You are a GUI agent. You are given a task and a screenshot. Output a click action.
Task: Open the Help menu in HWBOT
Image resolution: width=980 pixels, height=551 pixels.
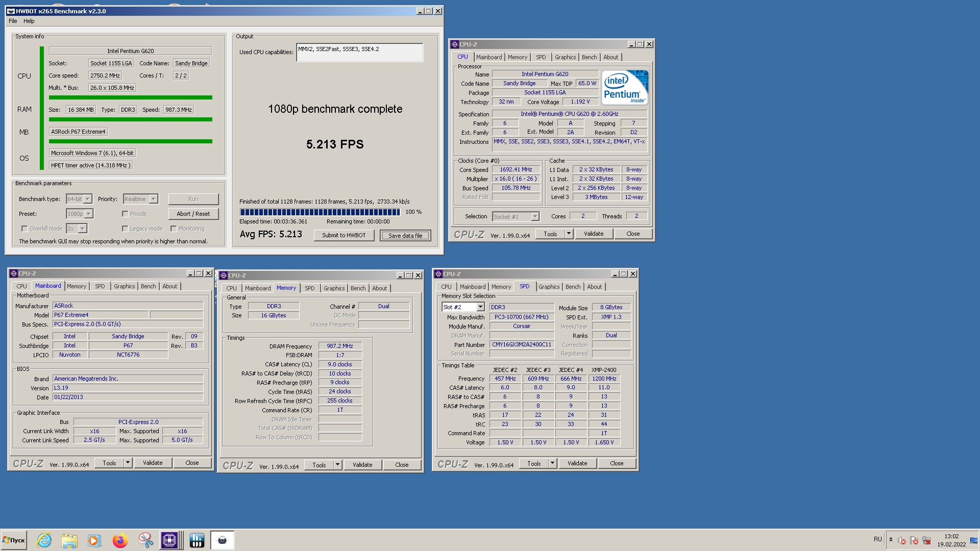pyautogui.click(x=29, y=21)
